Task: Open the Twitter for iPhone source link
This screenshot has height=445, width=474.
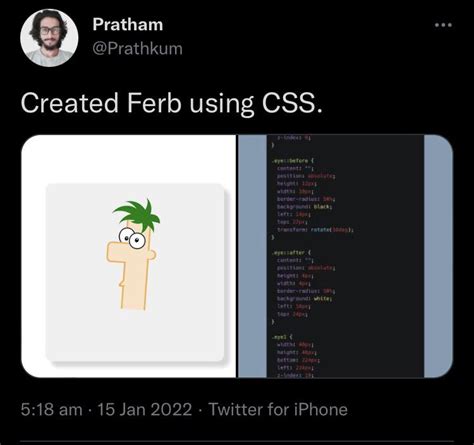Action: [278, 409]
